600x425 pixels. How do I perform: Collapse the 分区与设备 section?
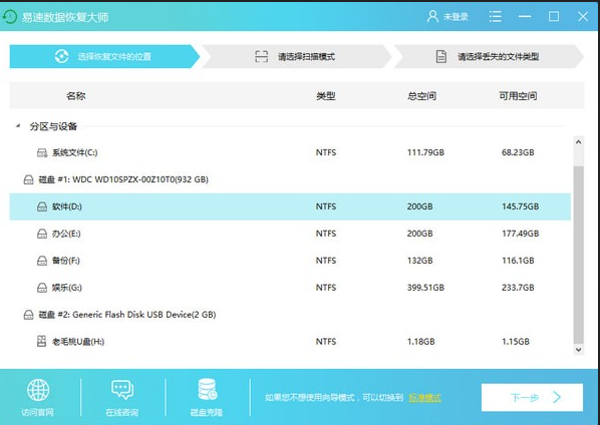[18, 127]
